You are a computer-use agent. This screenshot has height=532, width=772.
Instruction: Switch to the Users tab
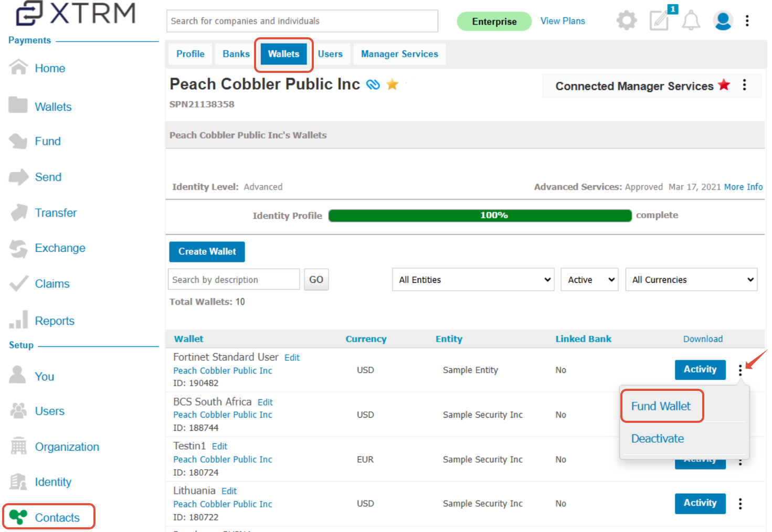pyautogui.click(x=330, y=54)
